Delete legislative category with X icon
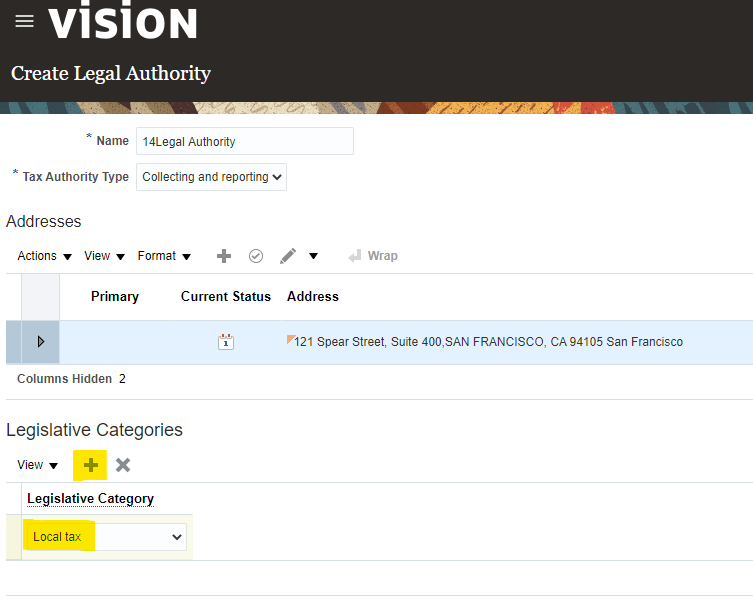 pyautogui.click(x=123, y=465)
